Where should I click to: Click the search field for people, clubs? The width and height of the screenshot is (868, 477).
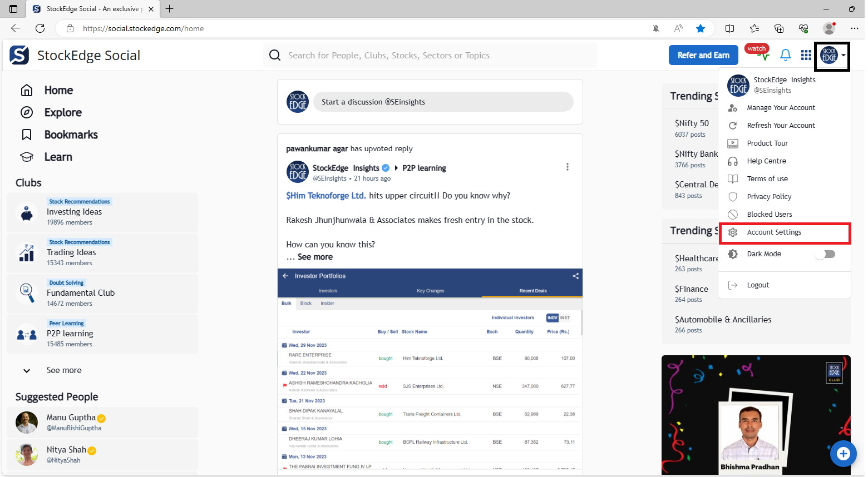coord(428,56)
